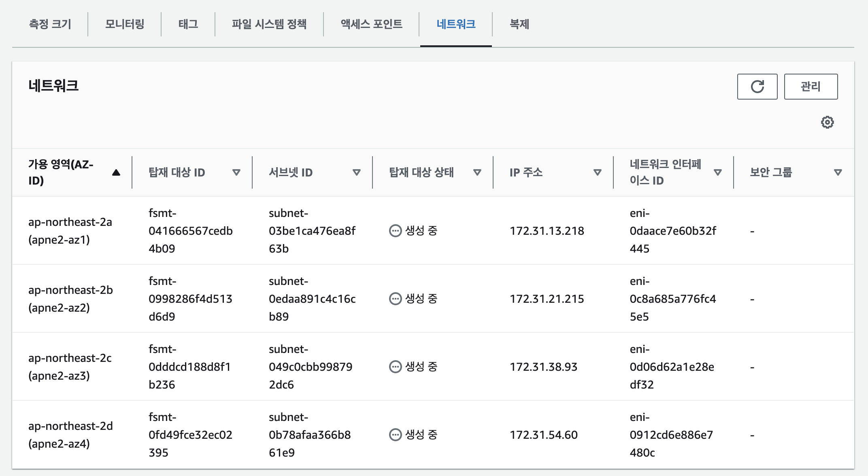Image resolution: width=868 pixels, height=476 pixels.
Task: Switch to the 복제 tab
Action: point(519,24)
